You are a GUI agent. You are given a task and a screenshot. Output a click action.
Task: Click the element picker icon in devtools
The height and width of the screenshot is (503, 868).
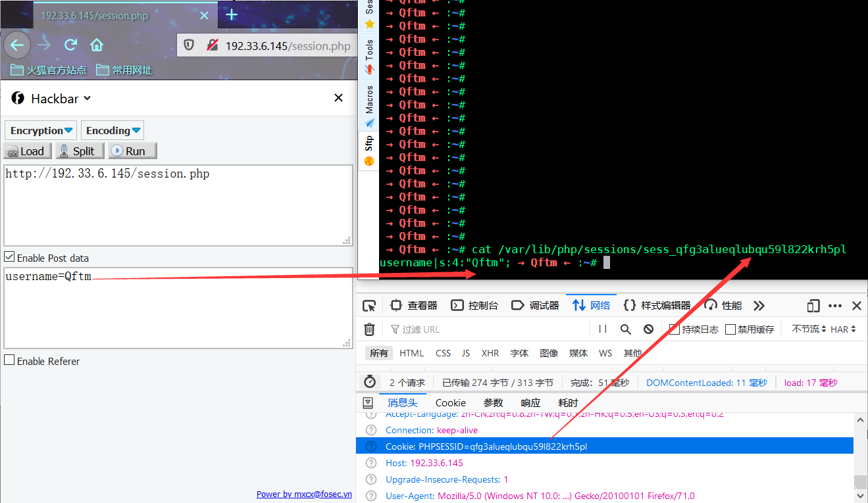[x=369, y=306]
